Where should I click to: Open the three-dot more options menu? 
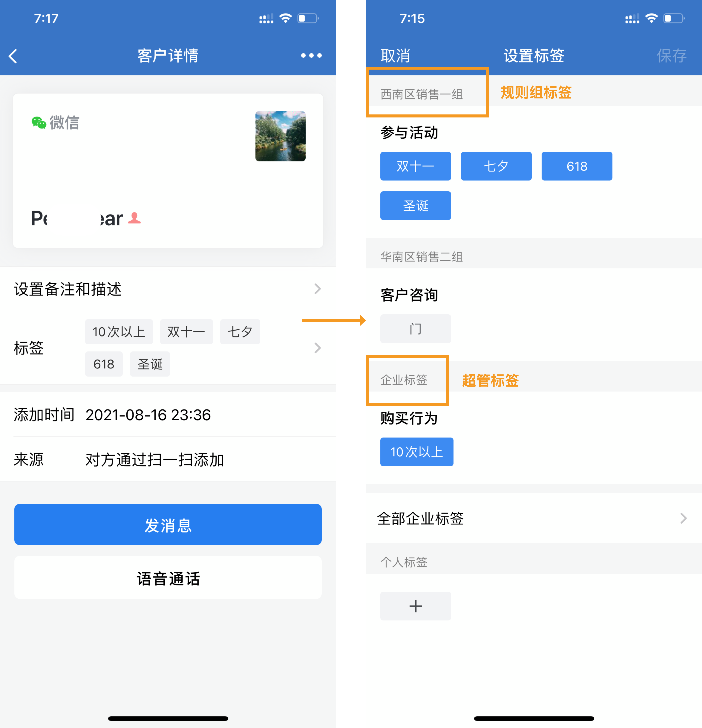311,56
